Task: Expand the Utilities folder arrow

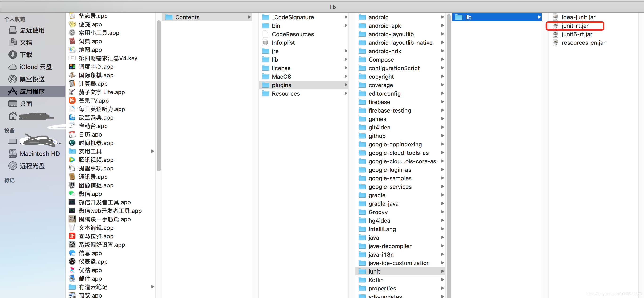Action: [153, 151]
